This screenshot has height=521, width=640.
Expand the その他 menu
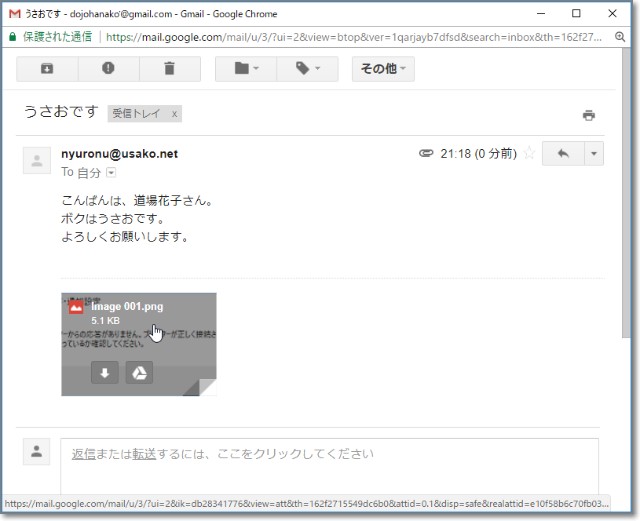pyautogui.click(x=383, y=69)
